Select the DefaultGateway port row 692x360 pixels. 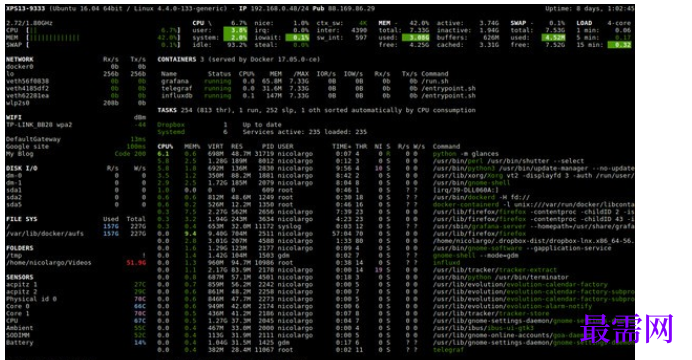click(x=75, y=139)
